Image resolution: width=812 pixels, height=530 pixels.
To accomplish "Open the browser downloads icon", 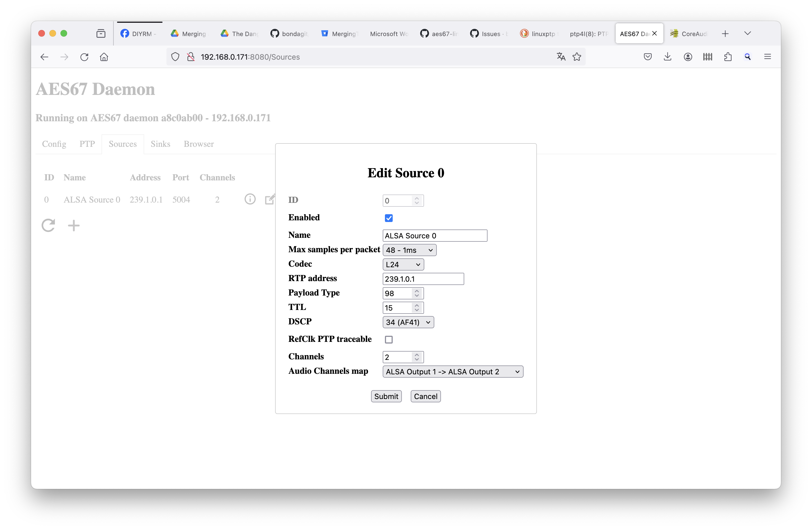I will (668, 57).
